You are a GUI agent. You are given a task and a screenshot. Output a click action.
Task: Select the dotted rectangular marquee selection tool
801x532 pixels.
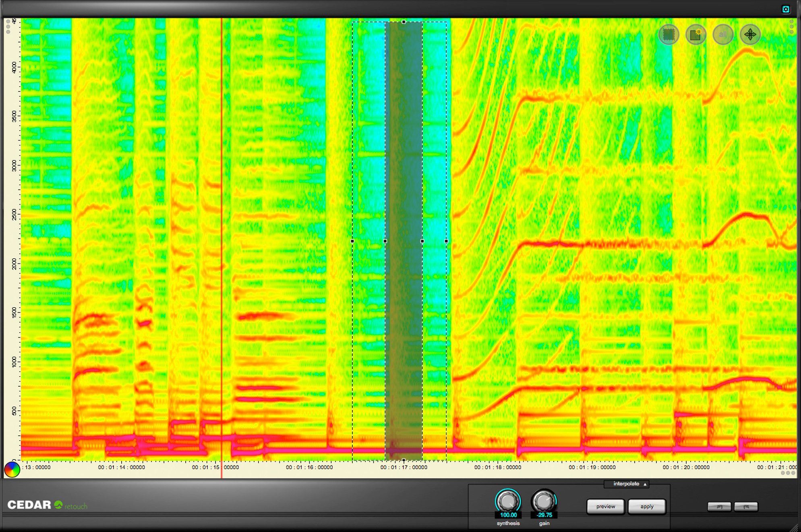tap(669, 35)
